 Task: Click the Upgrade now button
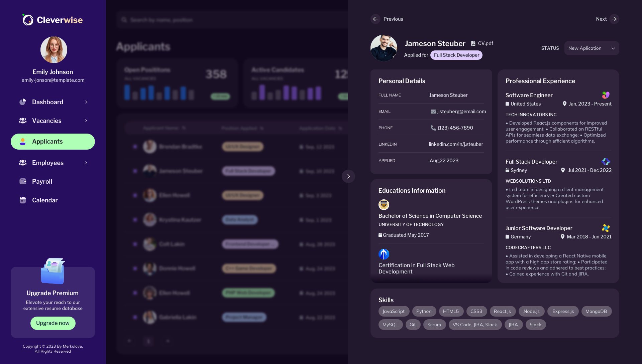52,323
